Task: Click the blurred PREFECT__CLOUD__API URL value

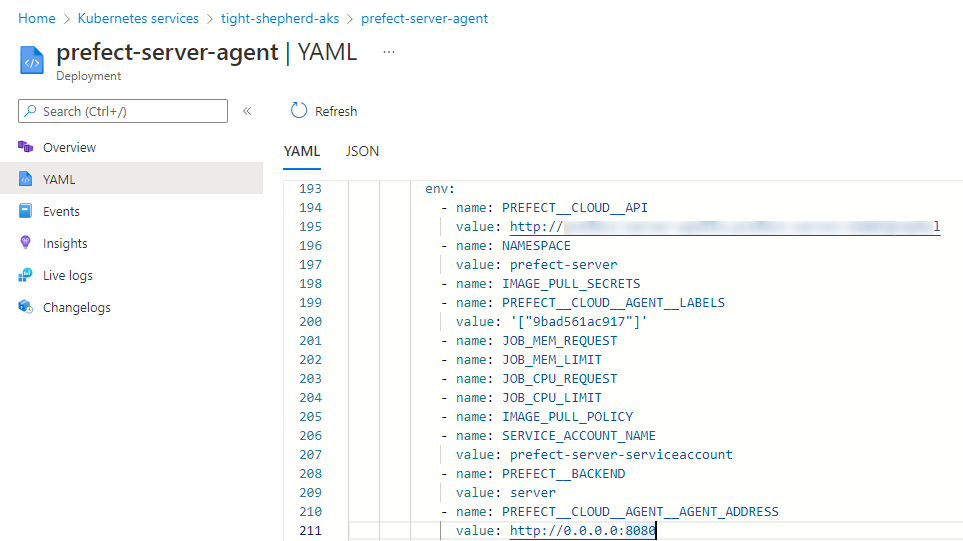Action: (x=725, y=227)
